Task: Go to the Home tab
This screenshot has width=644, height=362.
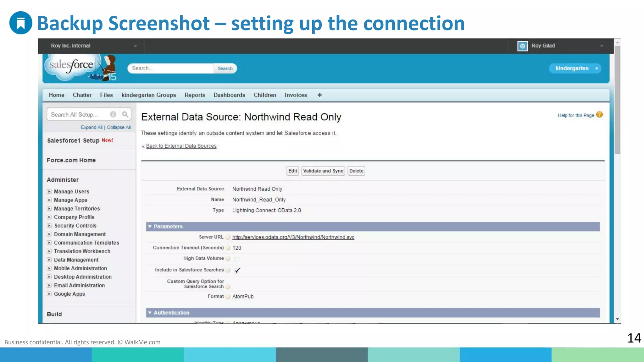Action: pyautogui.click(x=57, y=95)
